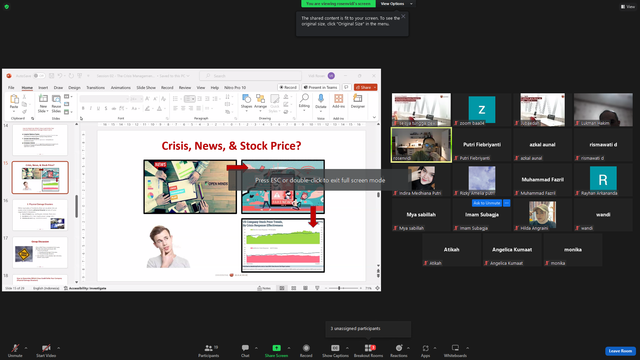This screenshot has width=640, height=360.
Task: Click the Zoom View button
Action: [628, 7]
